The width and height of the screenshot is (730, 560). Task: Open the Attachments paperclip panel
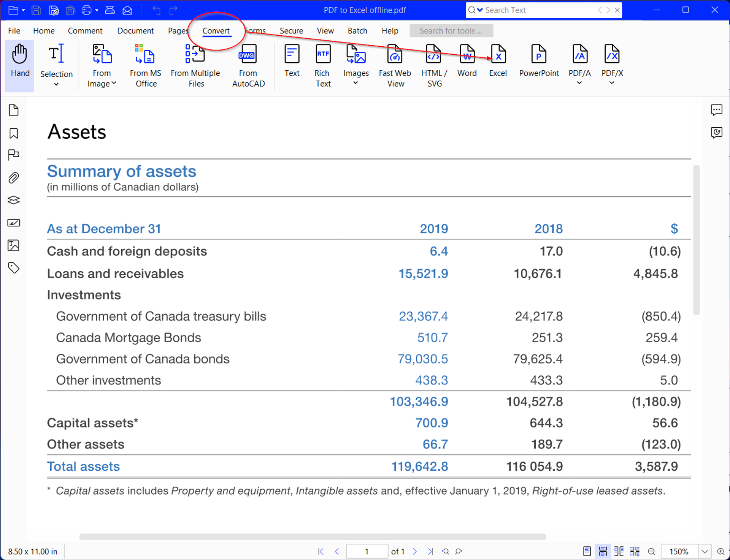tap(14, 178)
